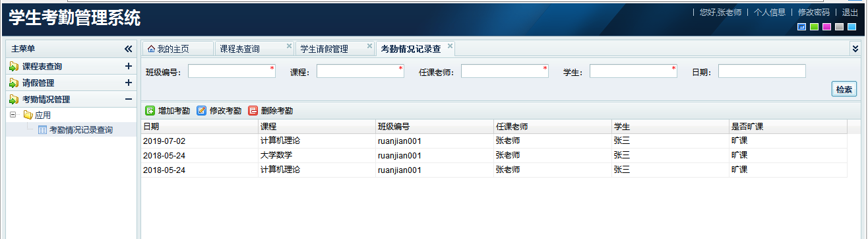Focus the 日期 input field

(x=762, y=71)
